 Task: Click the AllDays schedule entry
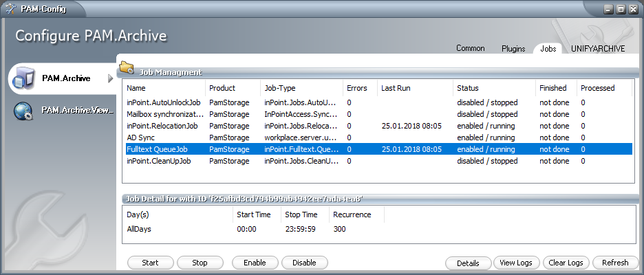tap(139, 229)
